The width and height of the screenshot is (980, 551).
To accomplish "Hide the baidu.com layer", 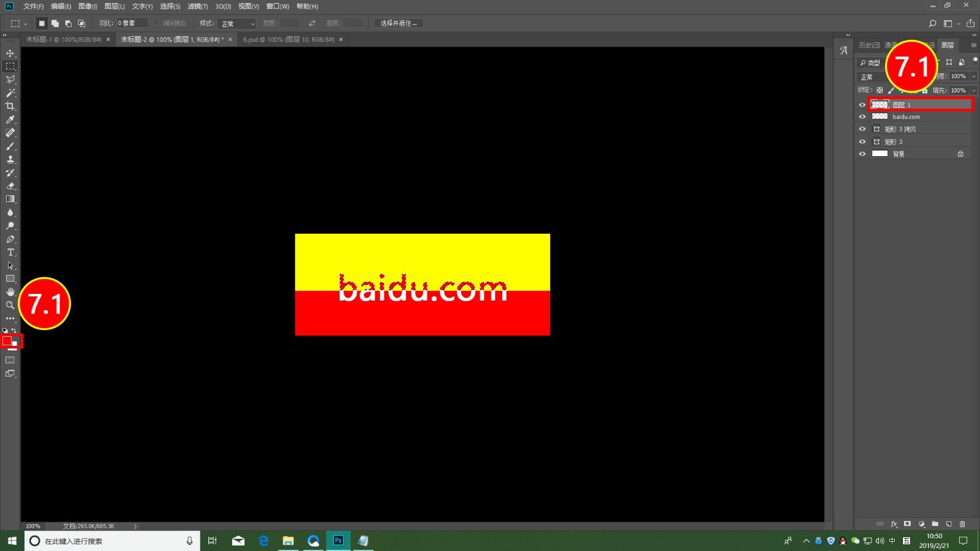I will (862, 116).
